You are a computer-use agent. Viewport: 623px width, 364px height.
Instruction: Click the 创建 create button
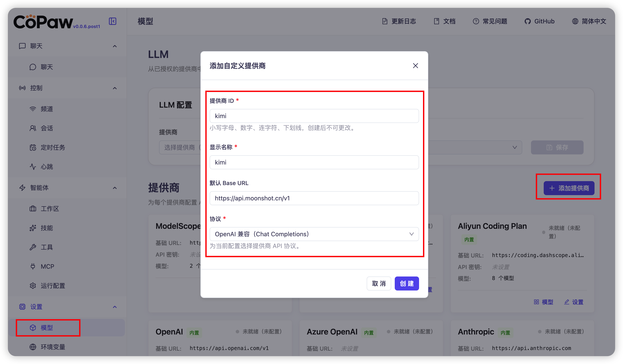[x=407, y=283]
